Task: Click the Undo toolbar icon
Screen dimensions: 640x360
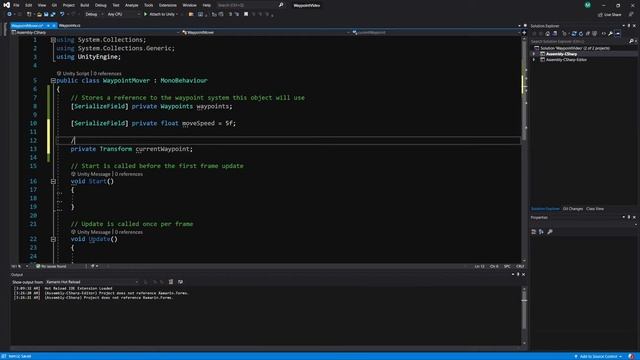Action: (62, 14)
